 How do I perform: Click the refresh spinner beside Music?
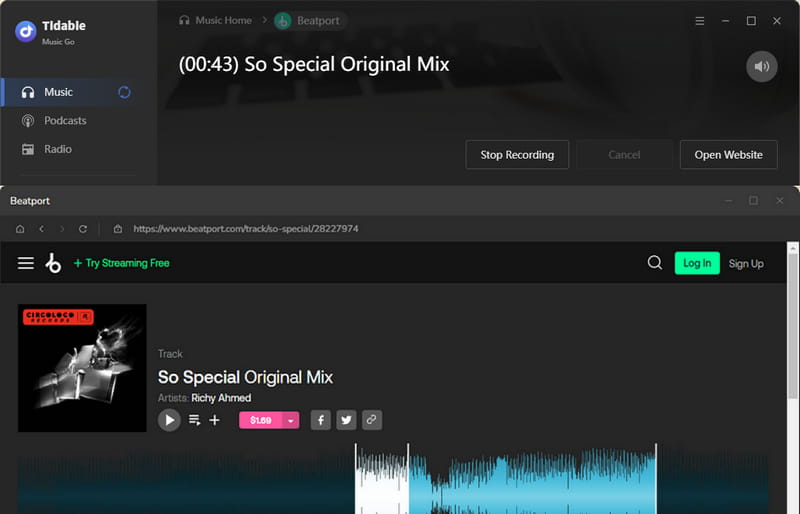click(x=124, y=92)
